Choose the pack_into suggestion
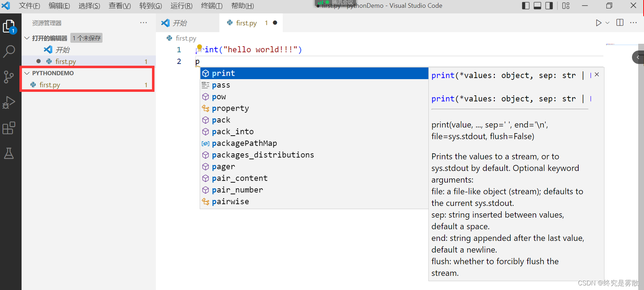This screenshot has height=290, width=644. [314, 131]
